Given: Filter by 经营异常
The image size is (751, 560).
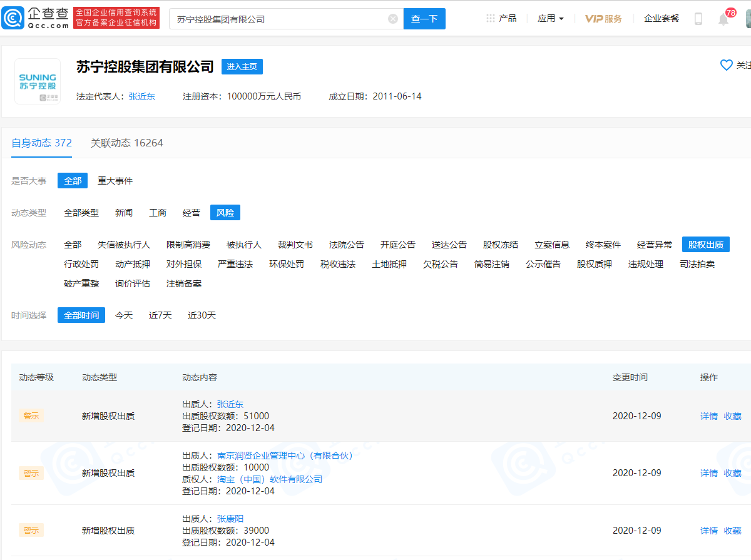Looking at the screenshot, I should tap(655, 245).
